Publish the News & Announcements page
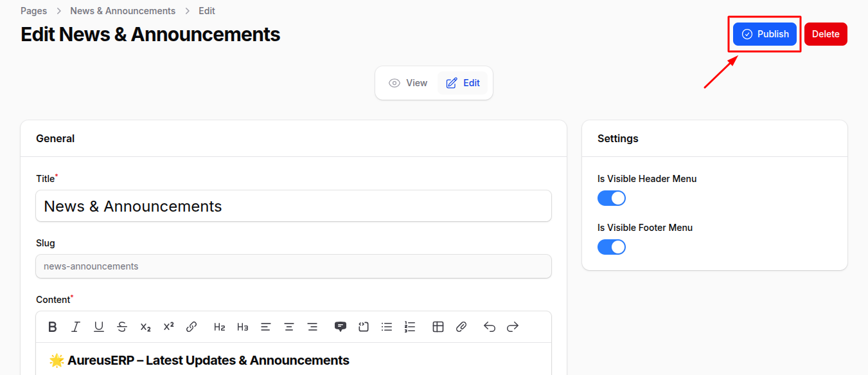The height and width of the screenshot is (375, 868). tap(765, 33)
